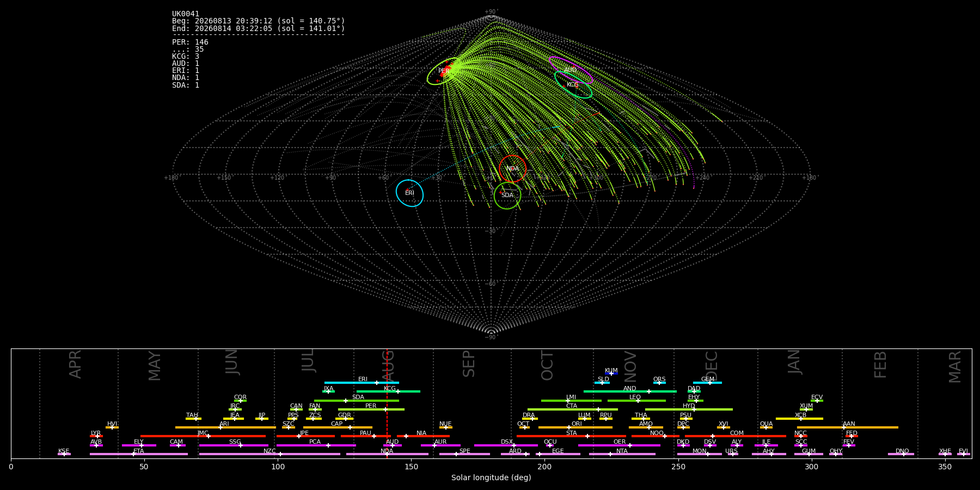
Task: Click the AAN orange shower bar
Action: coord(848,427)
